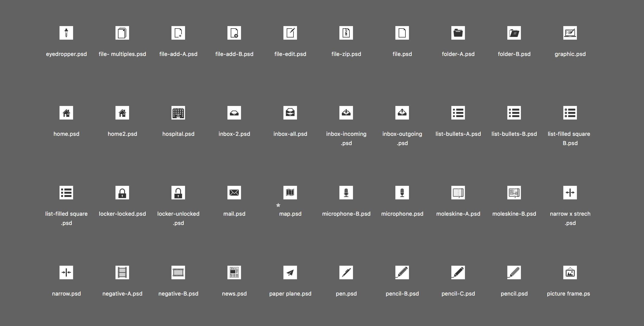Click the home.psd house icon
This screenshot has height=326, width=644.
click(x=66, y=113)
